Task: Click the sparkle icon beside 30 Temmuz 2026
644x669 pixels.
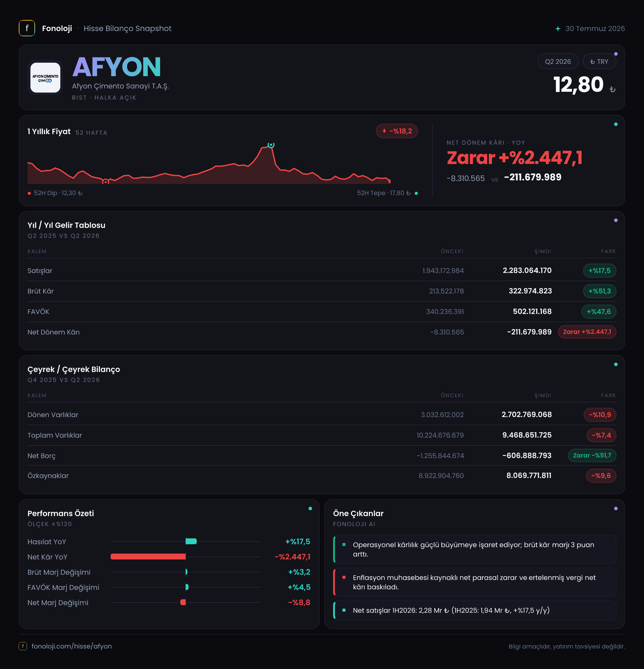Action: coord(558,29)
